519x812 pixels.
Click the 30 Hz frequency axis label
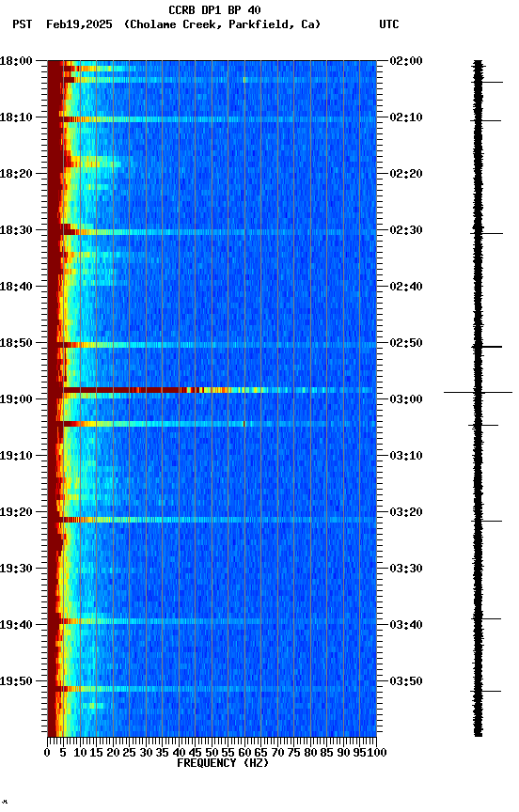[146, 754]
